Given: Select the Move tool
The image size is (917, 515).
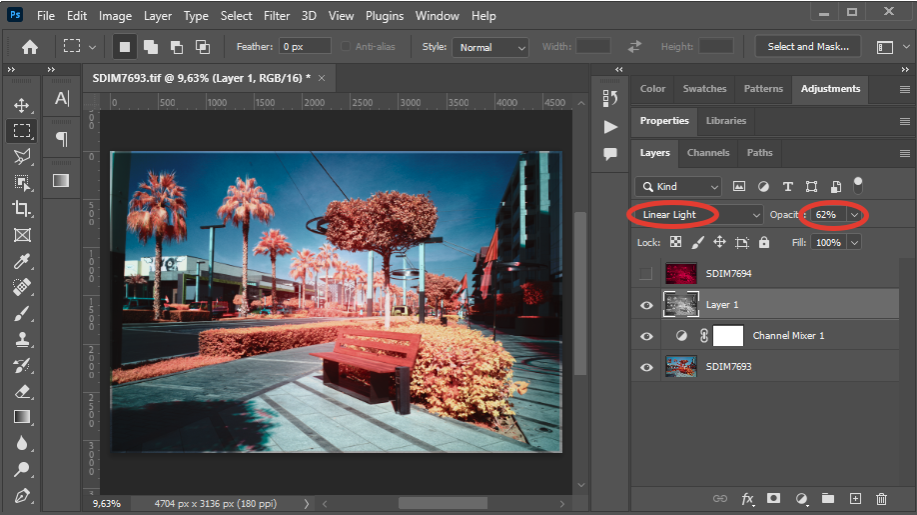Looking at the screenshot, I should tap(21, 105).
